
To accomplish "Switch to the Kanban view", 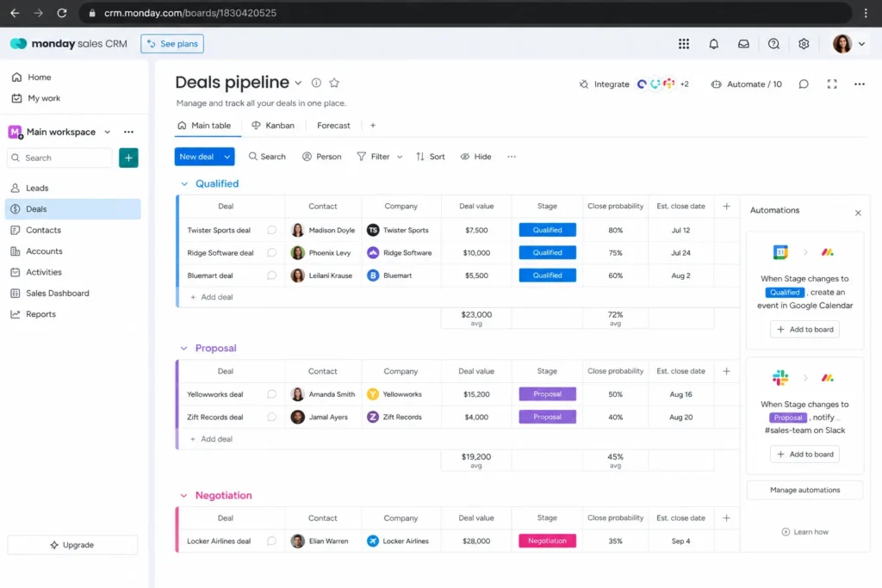I will [x=273, y=126].
